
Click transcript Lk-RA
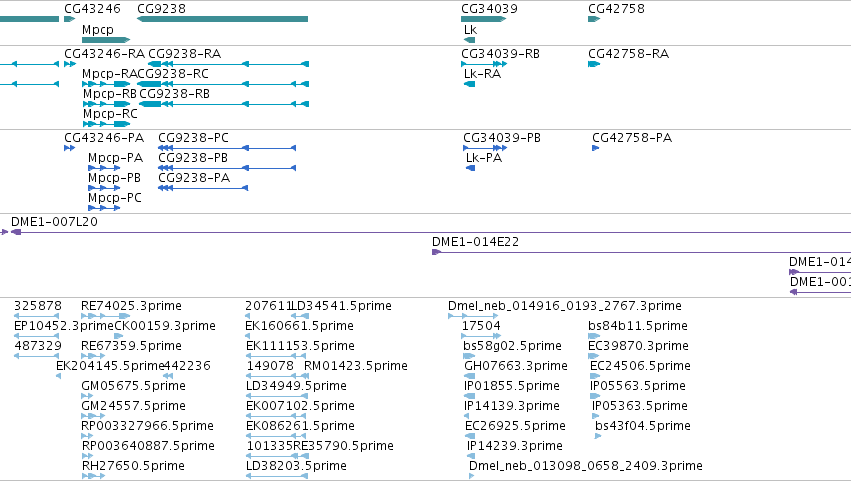click(482, 74)
